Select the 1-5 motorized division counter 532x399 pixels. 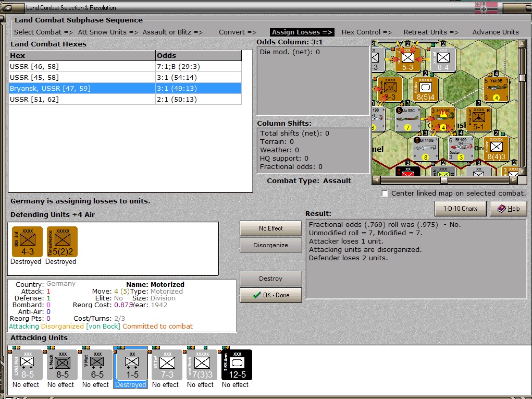pyautogui.click(x=132, y=365)
